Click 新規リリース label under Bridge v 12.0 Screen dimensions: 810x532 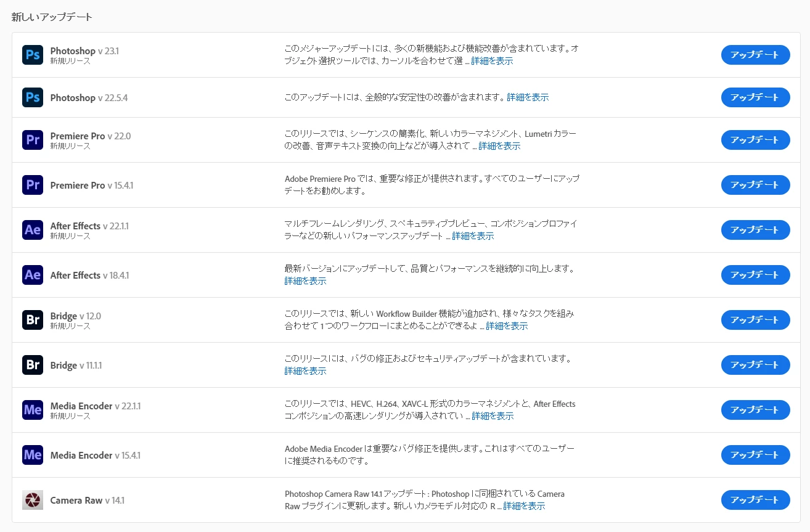[70, 326]
